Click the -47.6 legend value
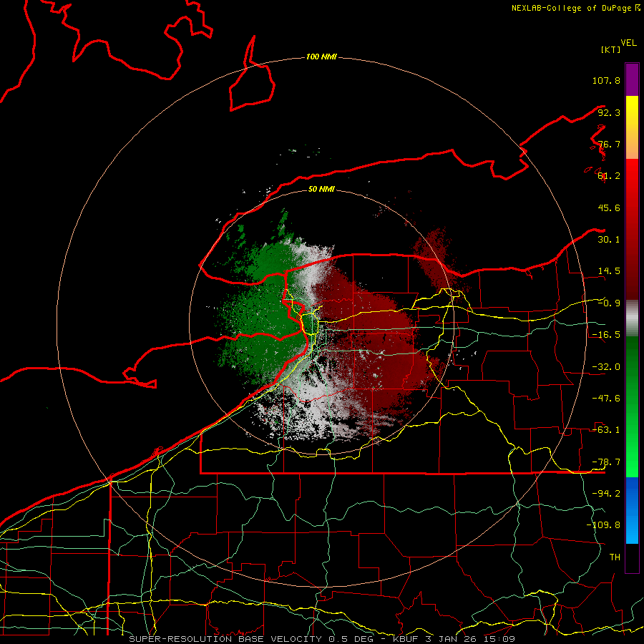This screenshot has height=644, width=644. (606, 399)
